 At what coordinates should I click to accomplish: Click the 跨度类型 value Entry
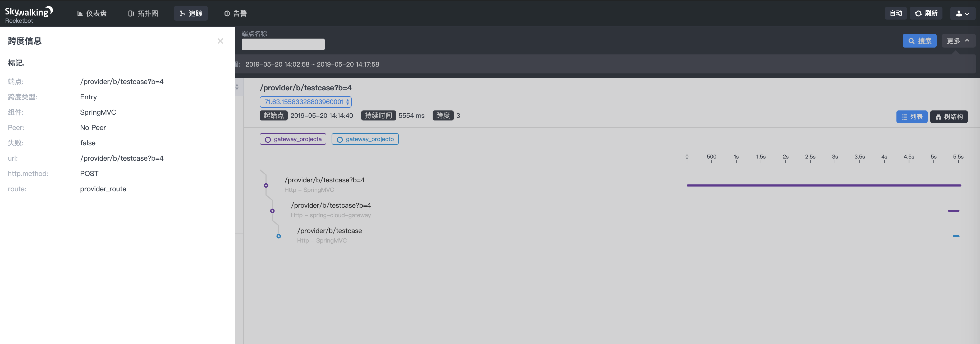click(89, 97)
